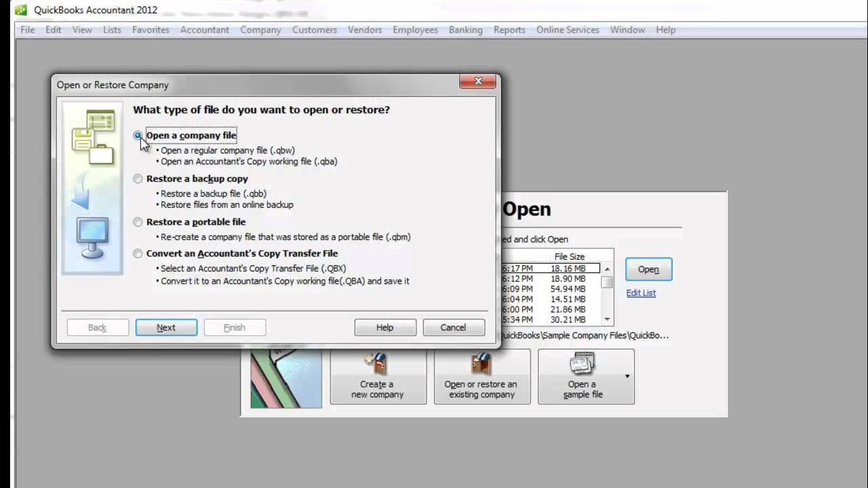Select the file row sized 18.90 MB

point(551,279)
